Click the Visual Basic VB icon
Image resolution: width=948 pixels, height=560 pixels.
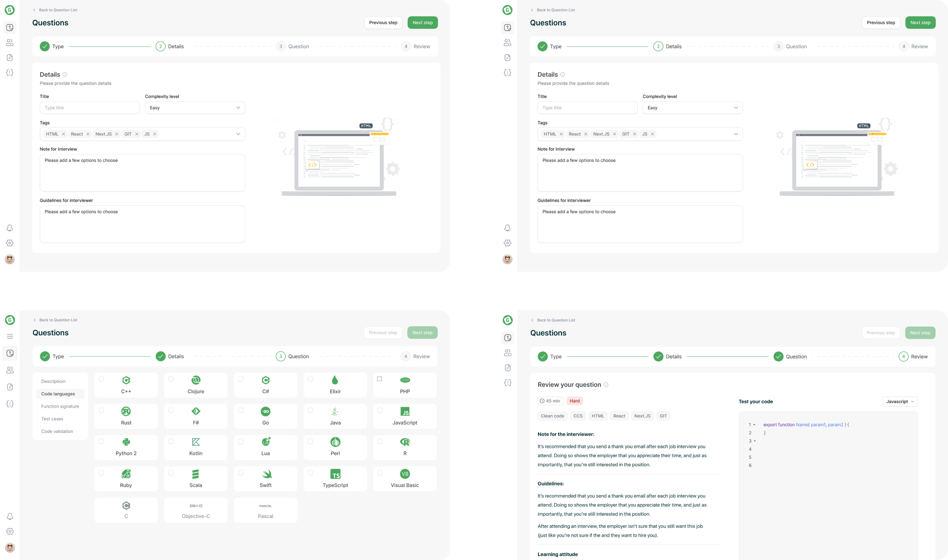tap(405, 474)
